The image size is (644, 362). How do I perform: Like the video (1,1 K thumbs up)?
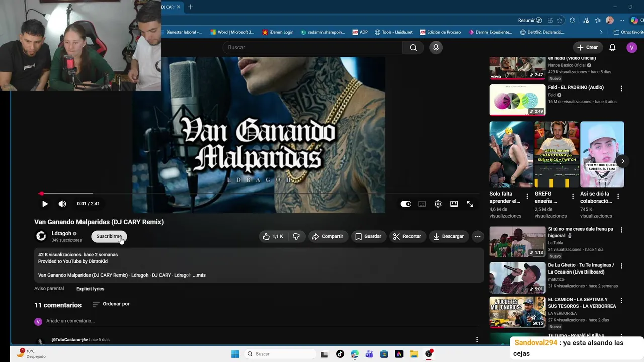coord(272,236)
